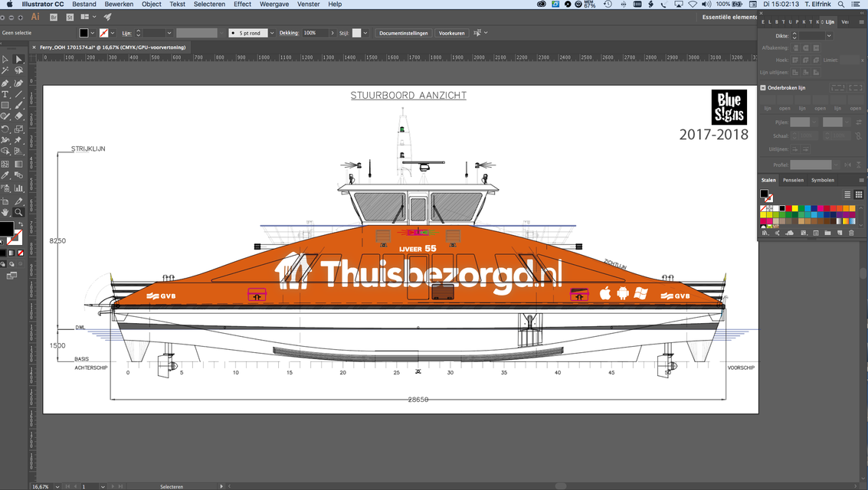
Task: Select the Eraser tool
Action: pos(18,116)
